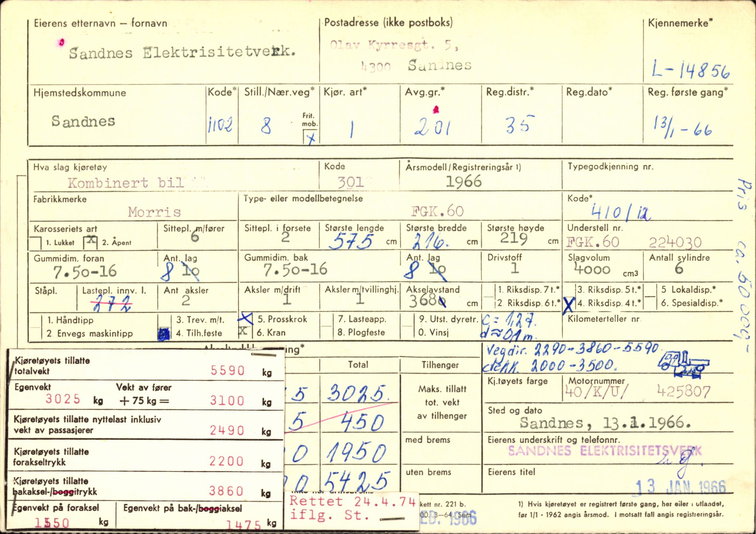Select engine displacement '4000'
Viewport: 756px width, 534px height.
[592, 269]
